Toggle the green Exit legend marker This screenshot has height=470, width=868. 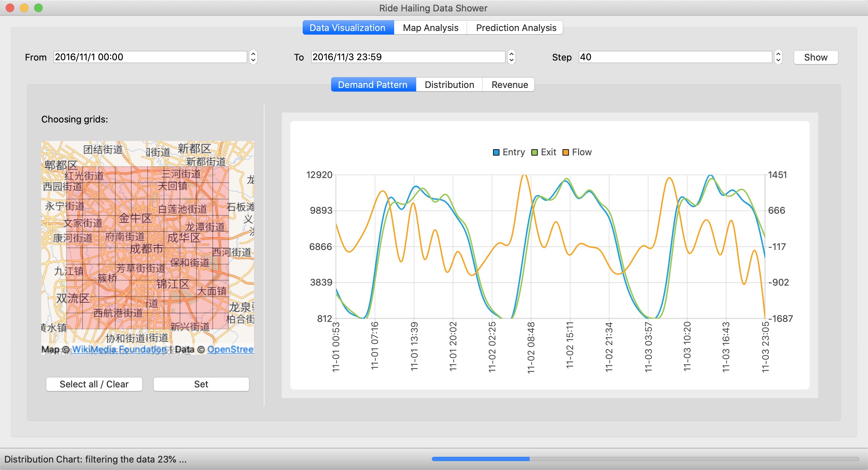point(534,152)
